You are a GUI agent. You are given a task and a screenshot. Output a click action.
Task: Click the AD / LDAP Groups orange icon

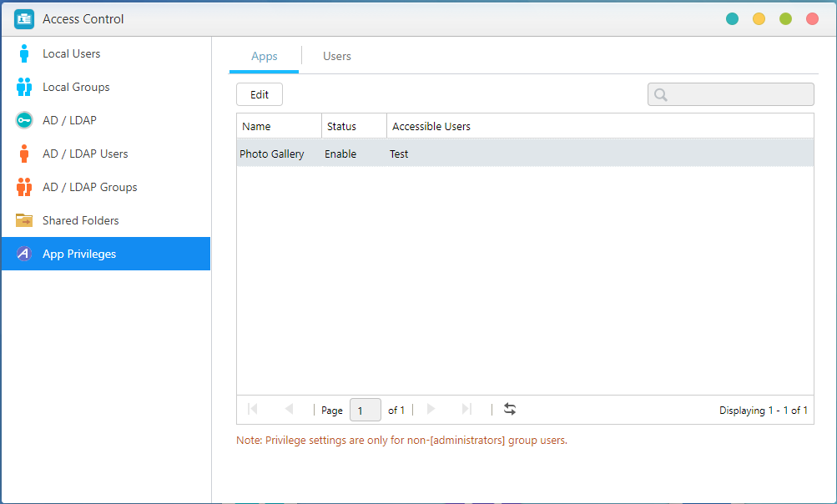[24, 187]
